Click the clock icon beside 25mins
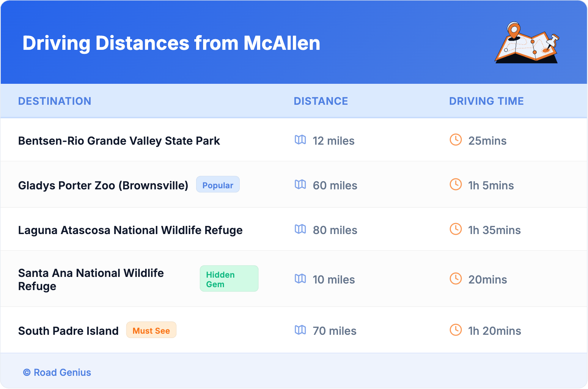Viewport: 588px width, 389px height. [456, 140]
